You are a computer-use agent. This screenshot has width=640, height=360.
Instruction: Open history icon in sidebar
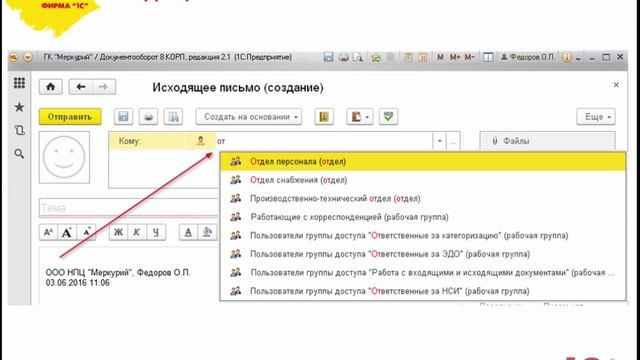click(x=19, y=130)
